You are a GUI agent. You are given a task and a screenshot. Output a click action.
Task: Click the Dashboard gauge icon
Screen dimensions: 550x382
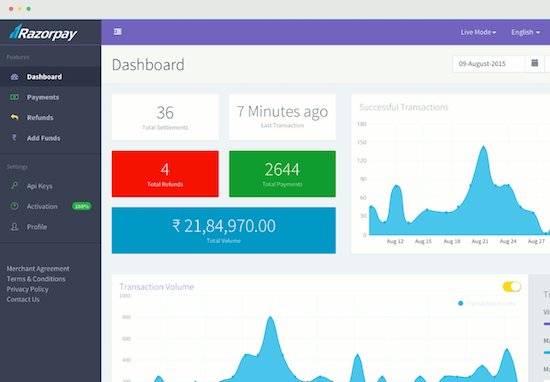(14, 77)
